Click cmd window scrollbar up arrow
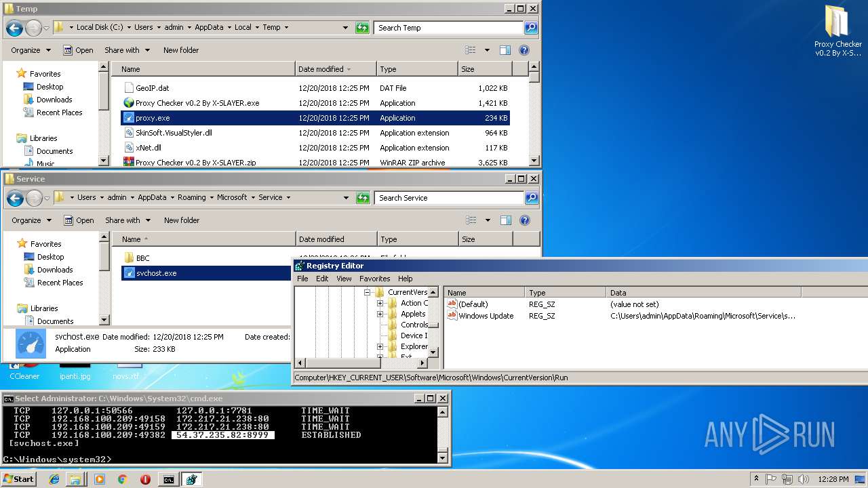 coord(443,411)
